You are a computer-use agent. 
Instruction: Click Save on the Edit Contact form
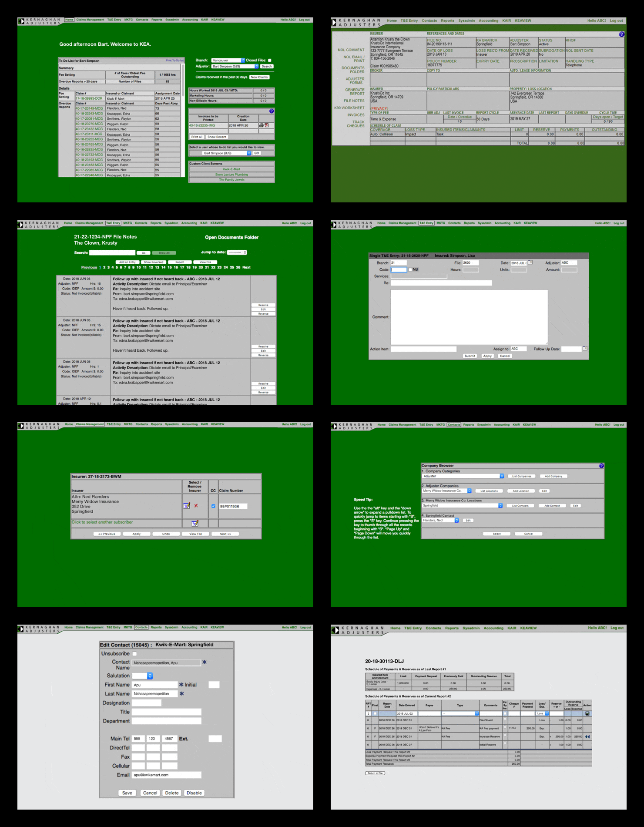coord(127,793)
